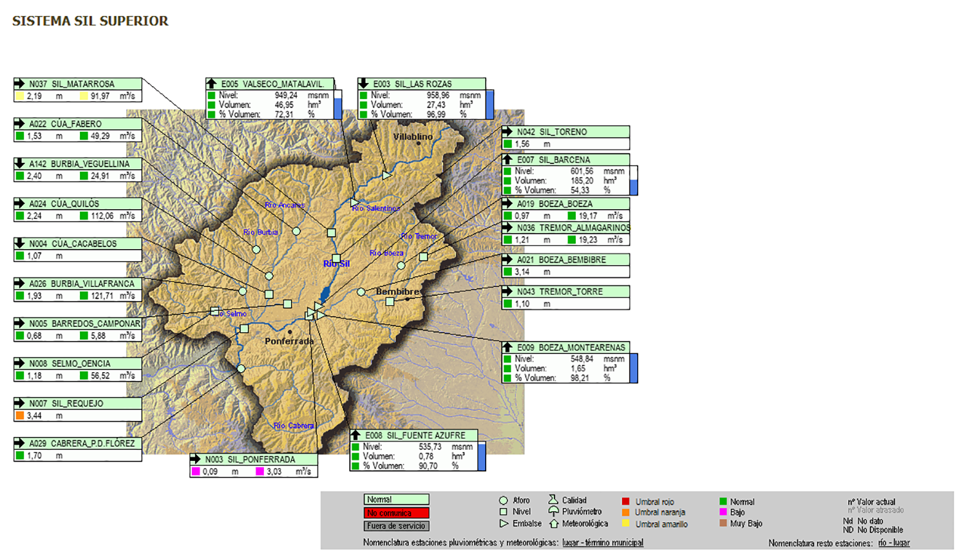Click the trend arrow icon beside N037 SIL_MATARROSA

(x=19, y=84)
